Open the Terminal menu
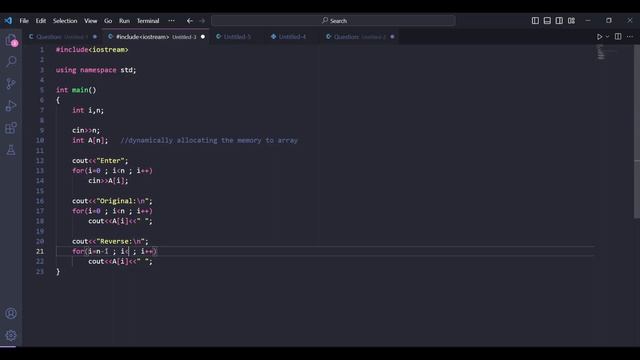This screenshot has height=360, width=640. pos(148,21)
